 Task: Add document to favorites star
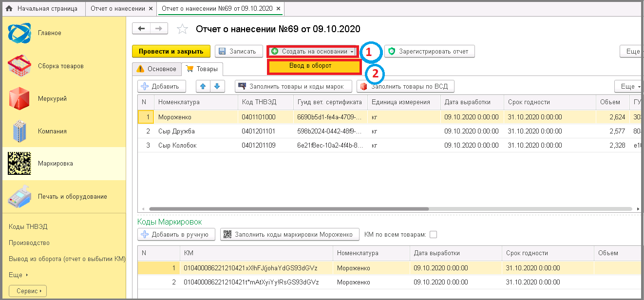click(x=182, y=29)
